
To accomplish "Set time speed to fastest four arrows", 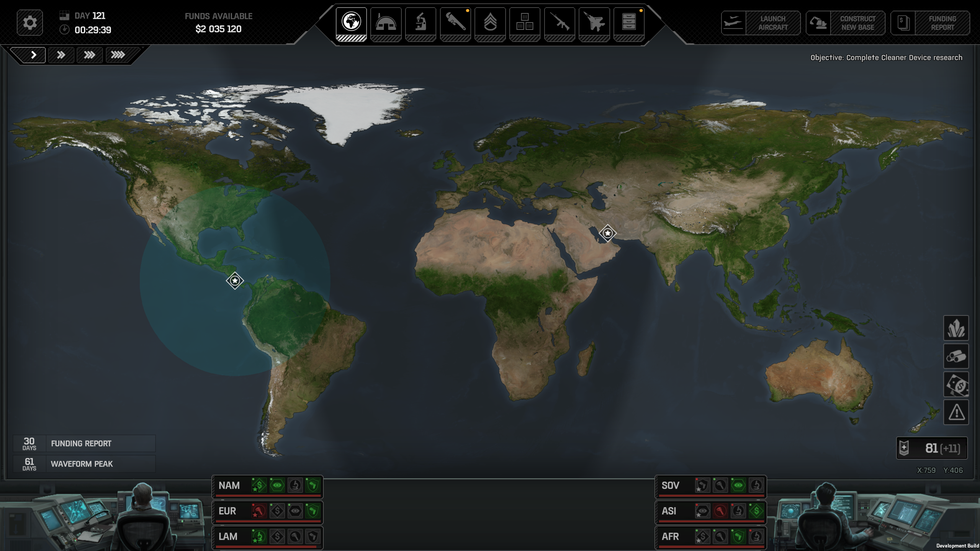I will (118, 55).
